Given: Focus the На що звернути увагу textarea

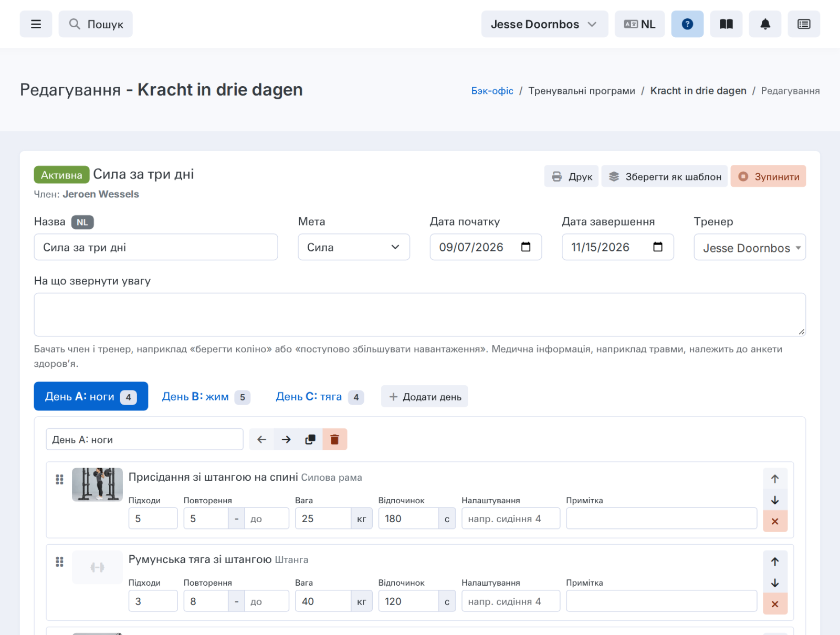Looking at the screenshot, I should tap(419, 314).
